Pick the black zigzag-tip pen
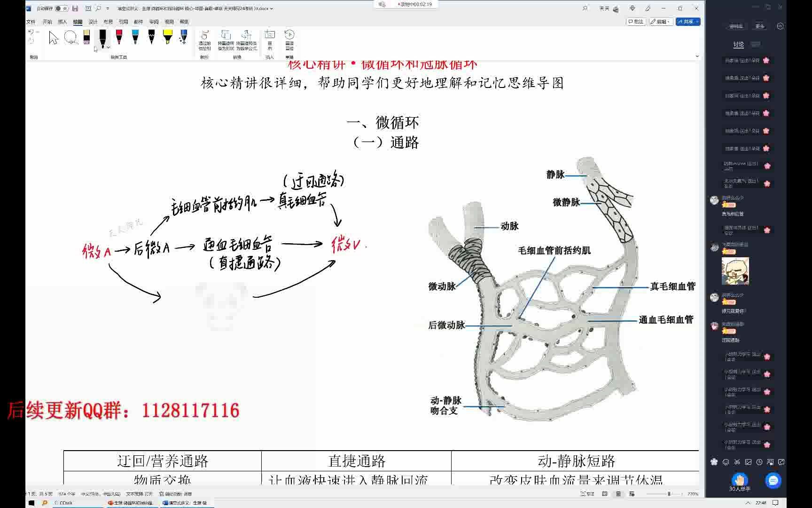The height and width of the screenshot is (508, 812). 151,38
